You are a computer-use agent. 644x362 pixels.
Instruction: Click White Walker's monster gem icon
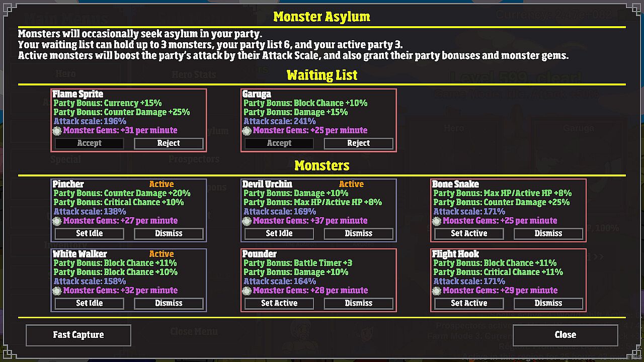coord(57,291)
